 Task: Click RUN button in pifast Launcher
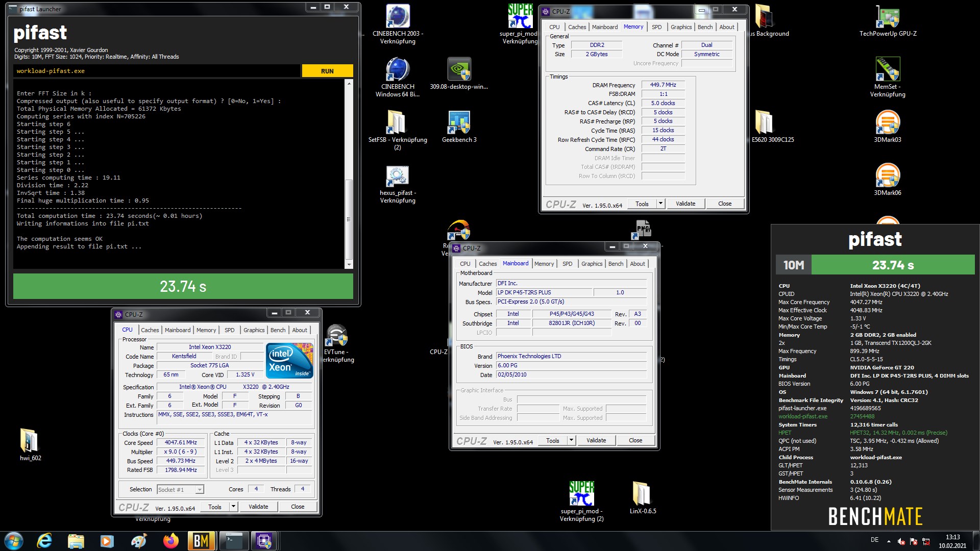(327, 71)
